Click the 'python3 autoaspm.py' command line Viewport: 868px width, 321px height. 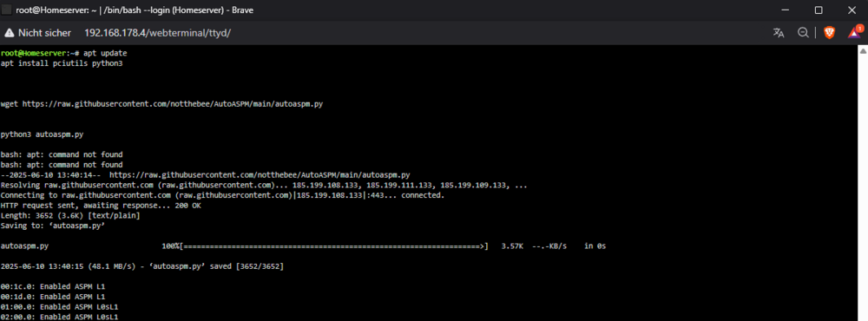(42, 134)
